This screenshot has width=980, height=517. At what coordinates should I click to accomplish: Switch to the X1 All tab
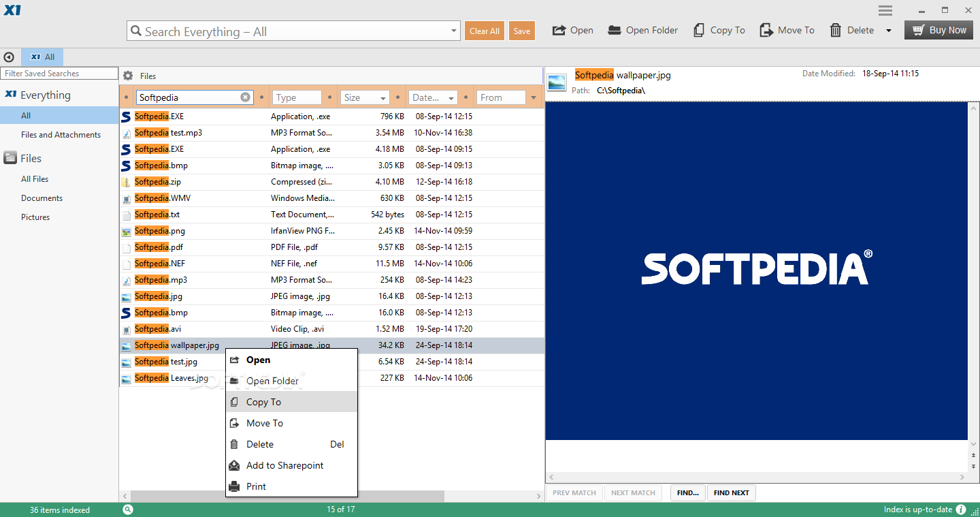pos(42,57)
